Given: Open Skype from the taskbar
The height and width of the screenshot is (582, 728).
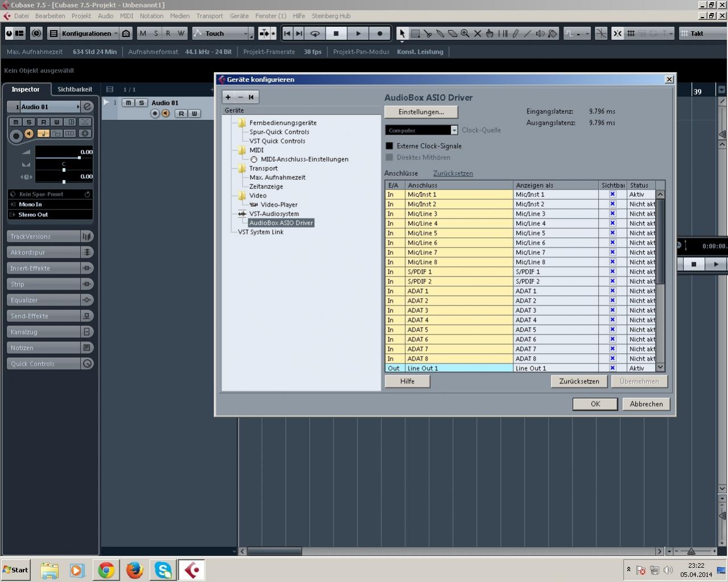Looking at the screenshot, I should click(163, 570).
